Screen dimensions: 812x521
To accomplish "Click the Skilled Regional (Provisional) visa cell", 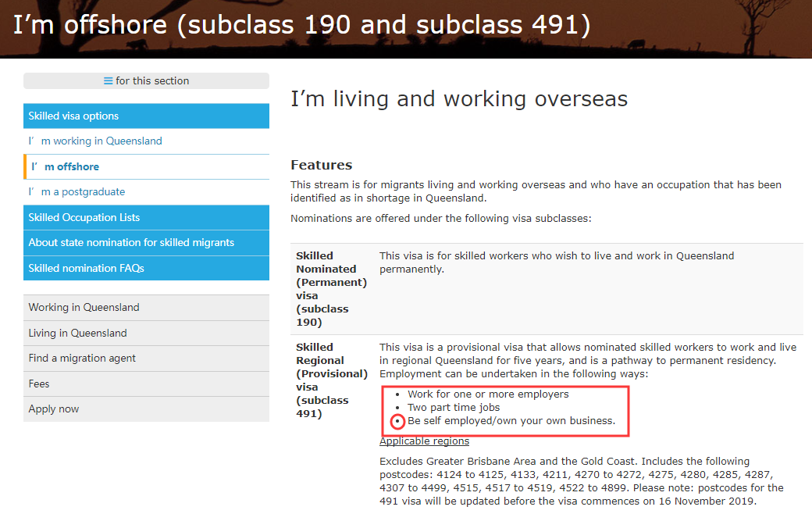I will click(x=331, y=380).
